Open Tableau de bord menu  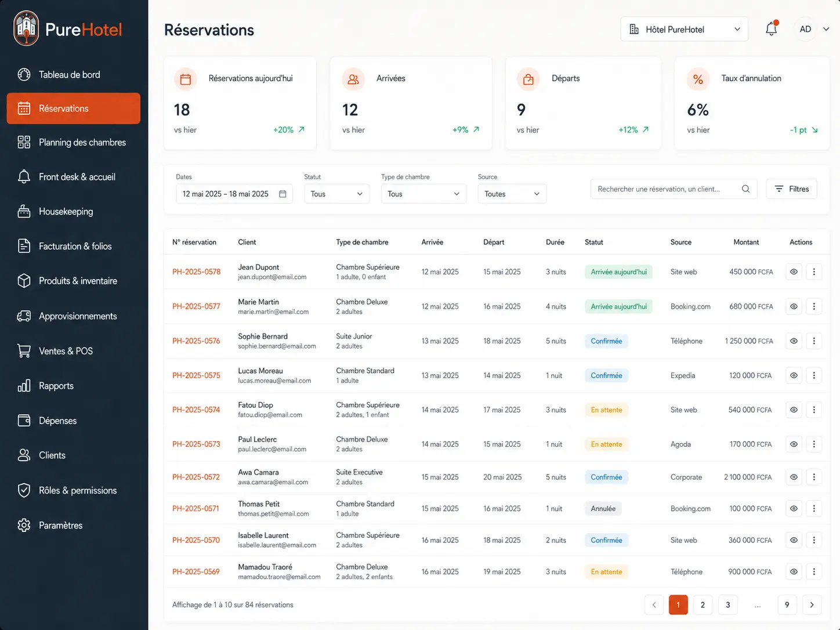point(73,74)
